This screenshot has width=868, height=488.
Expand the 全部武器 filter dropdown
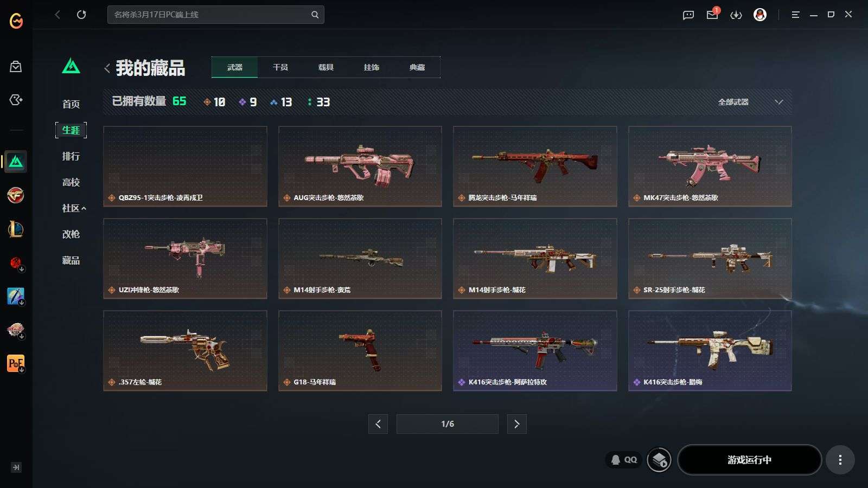pos(750,102)
